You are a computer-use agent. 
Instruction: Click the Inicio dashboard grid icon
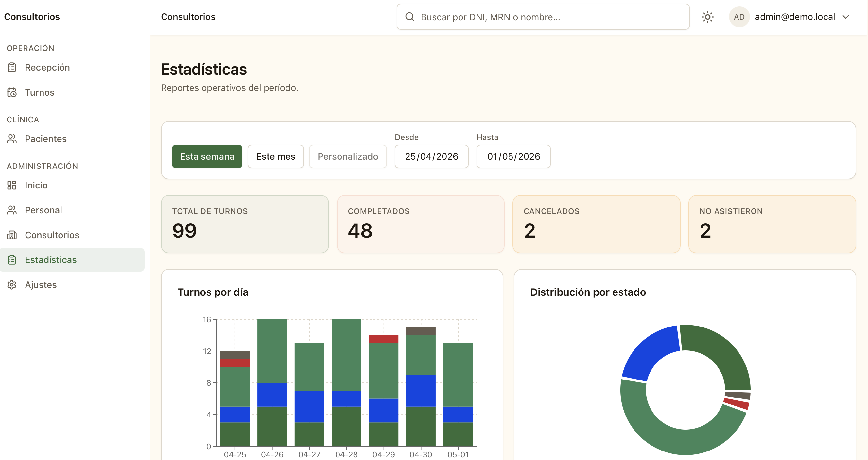(12, 186)
